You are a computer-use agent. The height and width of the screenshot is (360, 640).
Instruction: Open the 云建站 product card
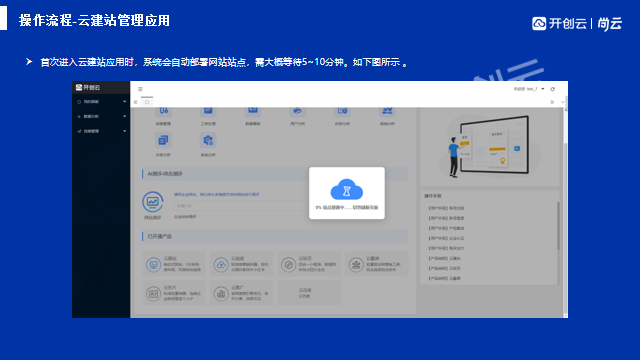coord(174,264)
